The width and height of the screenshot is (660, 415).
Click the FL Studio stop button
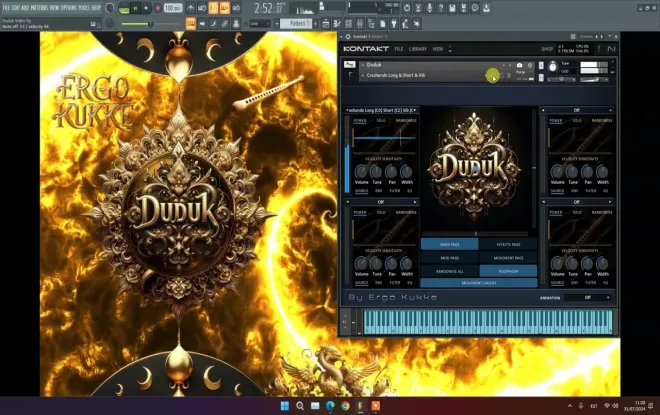point(146,8)
